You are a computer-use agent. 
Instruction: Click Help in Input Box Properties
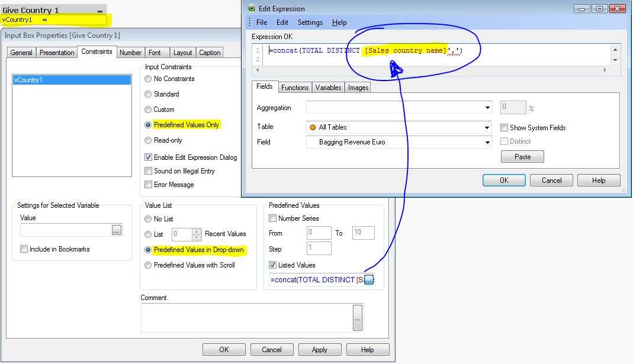tap(367, 349)
